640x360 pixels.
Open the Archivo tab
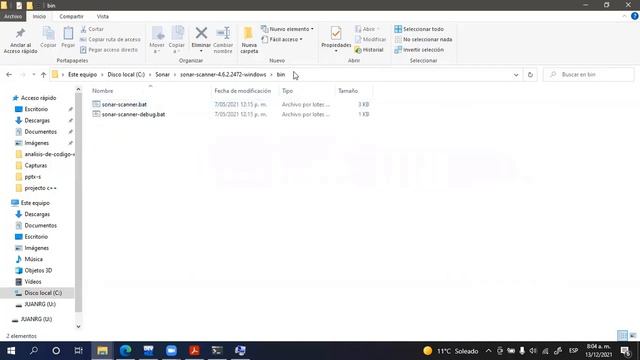(13, 16)
